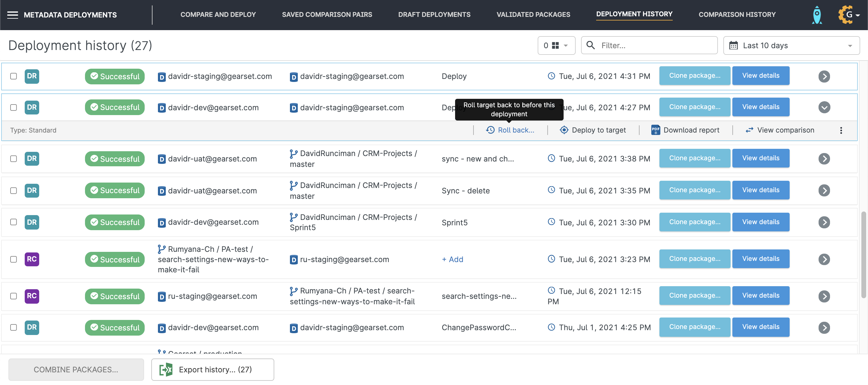Check the ChangePasswordC deployment row checkbox
This screenshot has height=385, width=868.
click(x=14, y=327)
